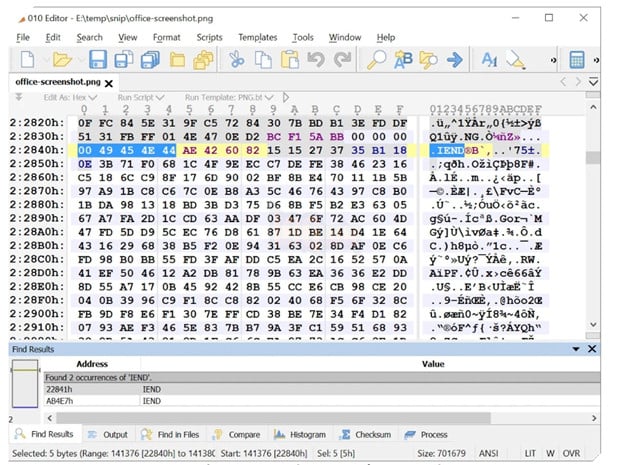Open the Run Template: PNG.bt dropdown
Image resolution: width=630 pixels, height=465 pixels.
pos(229,97)
